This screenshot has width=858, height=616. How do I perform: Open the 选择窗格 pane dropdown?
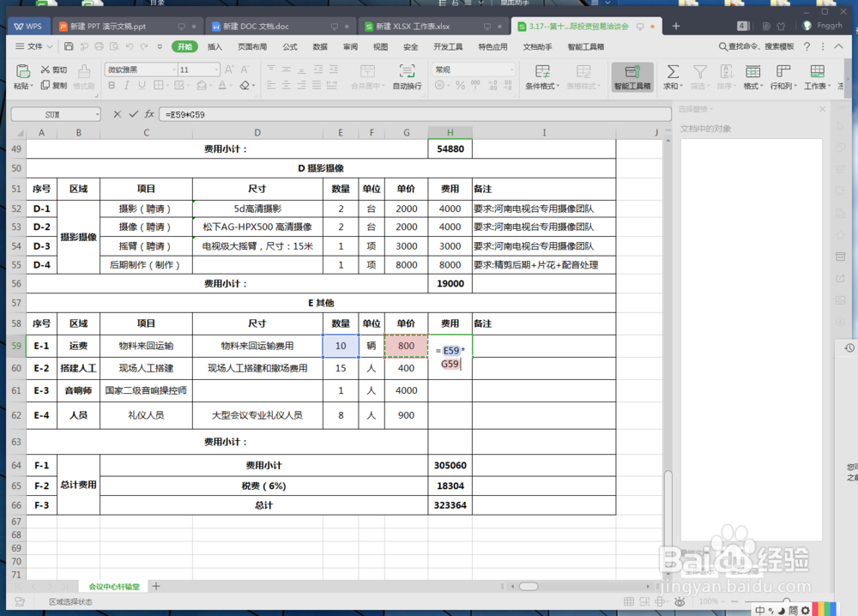[711, 110]
